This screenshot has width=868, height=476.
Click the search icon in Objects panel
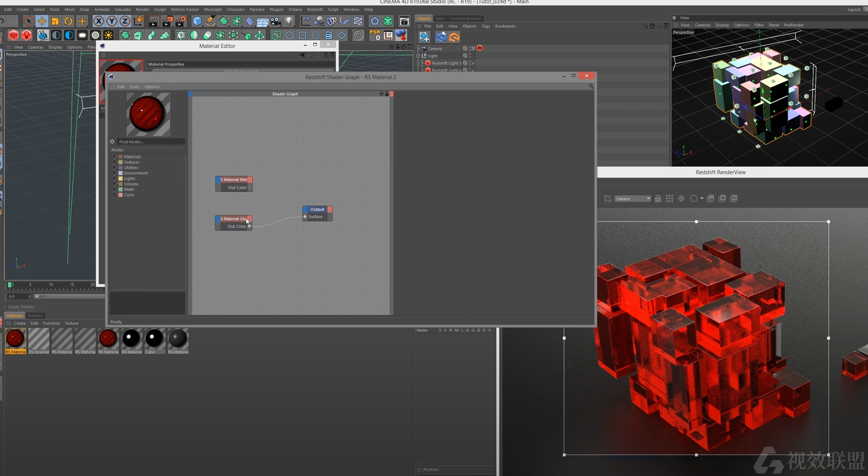point(645,26)
